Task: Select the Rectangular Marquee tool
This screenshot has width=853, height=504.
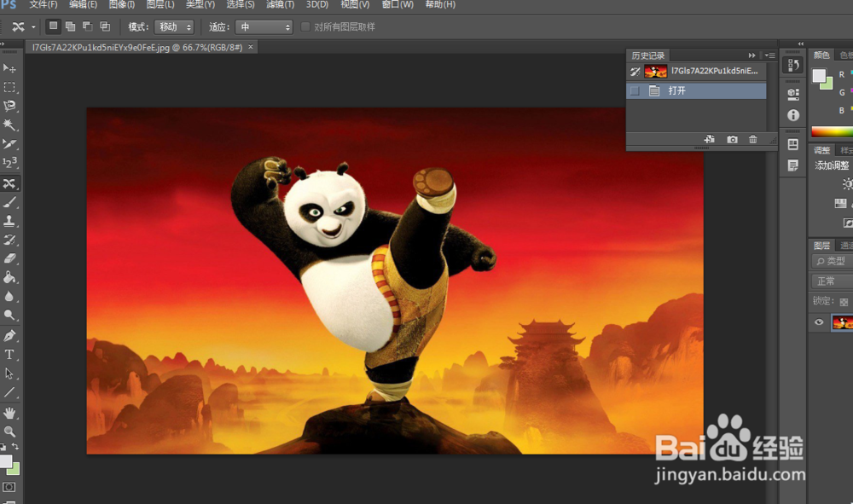Action: [x=9, y=87]
